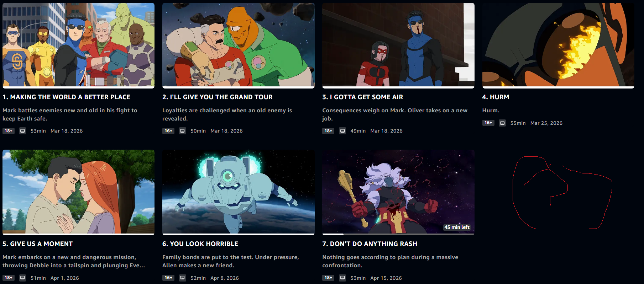Click subtitles icon under episode 4 Hurm
644x284 pixels.
click(x=502, y=123)
